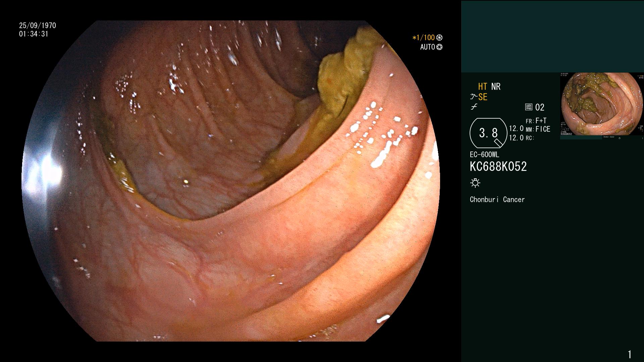Select the NR indicator text
The height and width of the screenshot is (362, 644).
(x=496, y=86)
